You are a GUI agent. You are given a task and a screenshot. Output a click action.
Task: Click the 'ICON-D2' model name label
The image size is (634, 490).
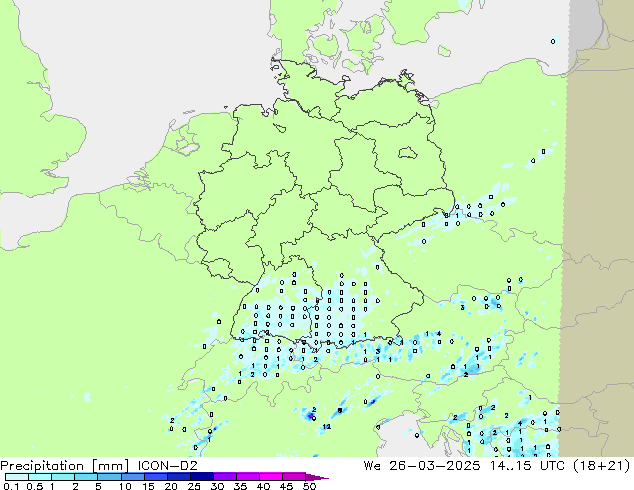167,466
